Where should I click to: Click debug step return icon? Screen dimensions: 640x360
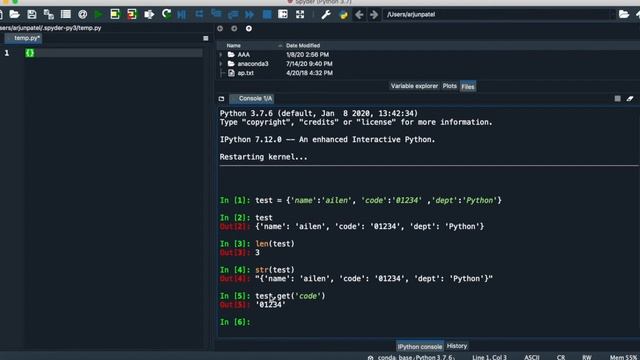pos(233,15)
